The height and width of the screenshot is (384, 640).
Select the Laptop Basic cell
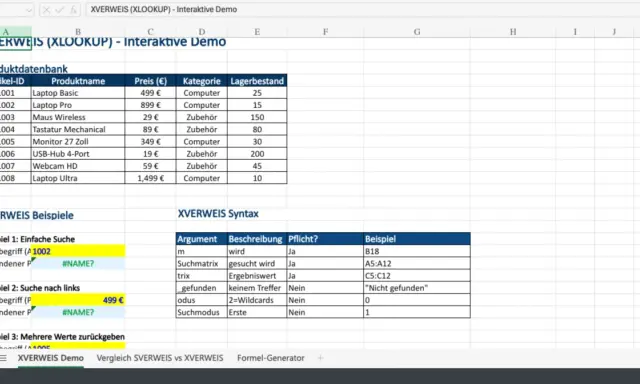point(78,93)
